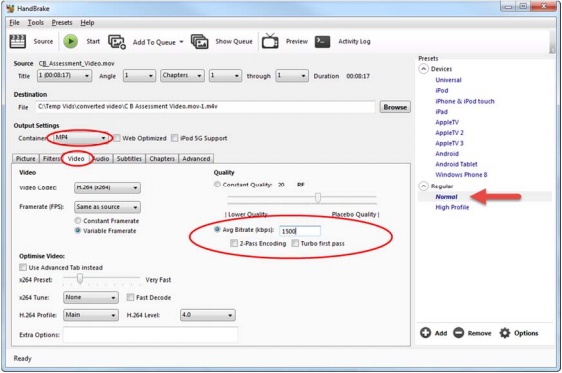This screenshot has height=373, width=562.
Task: Select Avg Bitrate radio button
Action: click(217, 229)
